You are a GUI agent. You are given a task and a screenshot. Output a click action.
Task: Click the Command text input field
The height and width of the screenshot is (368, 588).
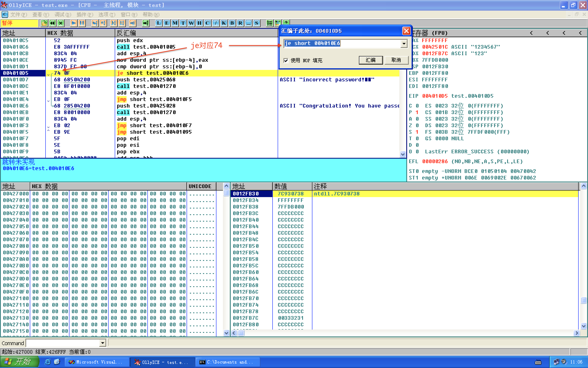tap(63, 343)
